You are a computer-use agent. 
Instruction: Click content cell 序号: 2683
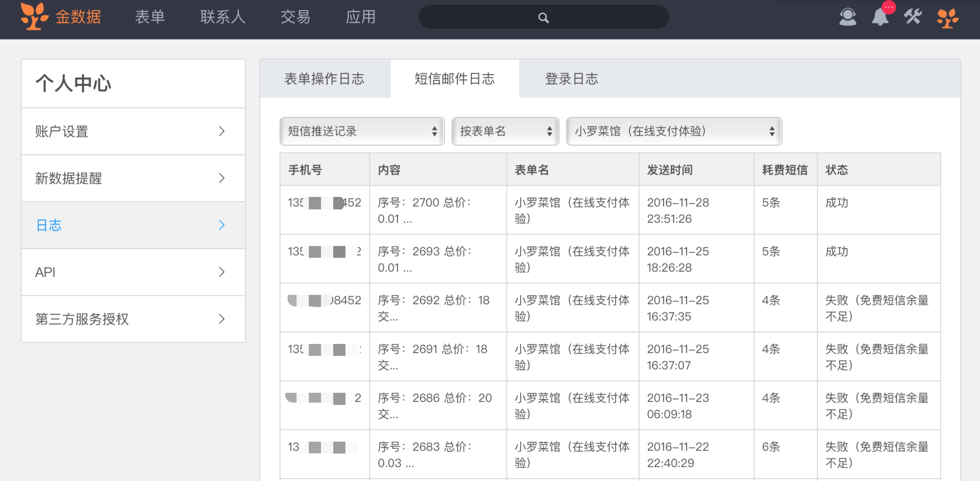[438, 454]
